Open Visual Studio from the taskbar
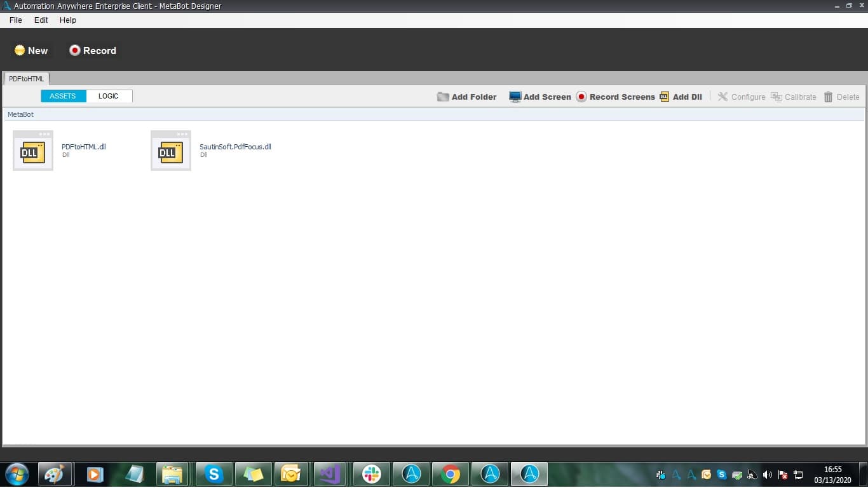This screenshot has height=488, width=868. click(x=330, y=474)
